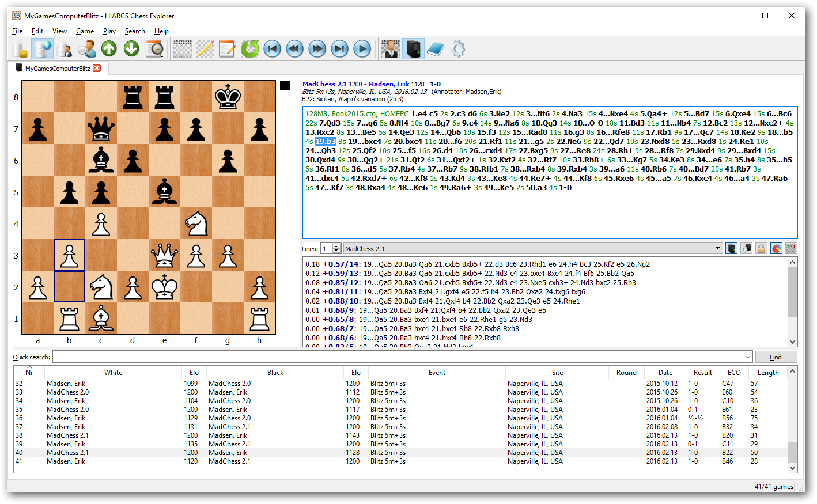Click the side-to-move black square indicator
Viewport: 817px width, 504px height.
[x=285, y=85]
